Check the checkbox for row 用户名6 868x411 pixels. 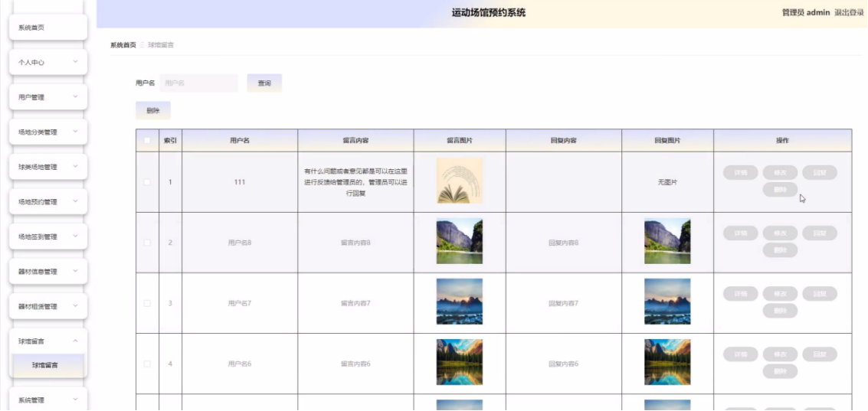pos(147,364)
